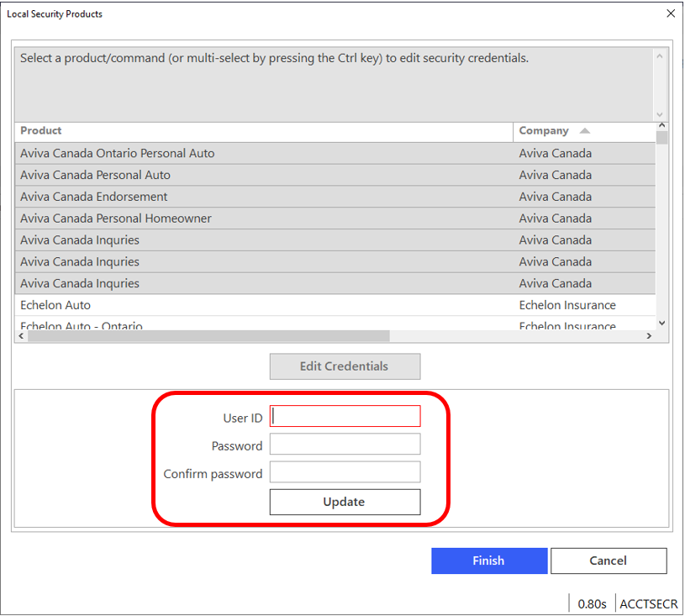Image resolution: width=685 pixels, height=616 pixels.
Task: Click the horizontal scrollbar left arrow
Action: (21, 335)
